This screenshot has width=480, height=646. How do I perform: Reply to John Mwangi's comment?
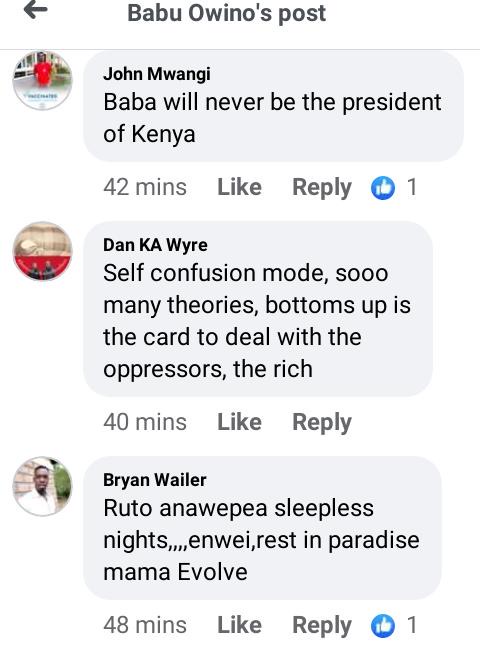[322, 188]
